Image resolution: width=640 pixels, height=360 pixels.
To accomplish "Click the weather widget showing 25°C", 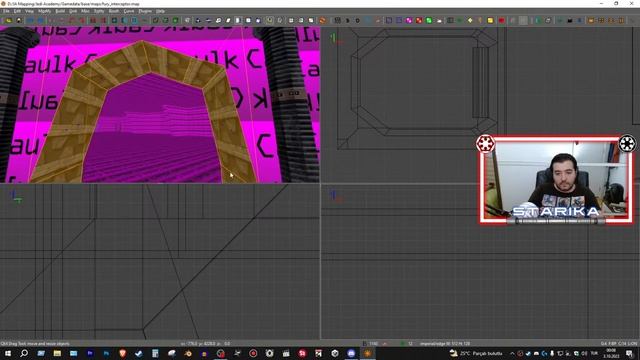I will click(x=476, y=353).
